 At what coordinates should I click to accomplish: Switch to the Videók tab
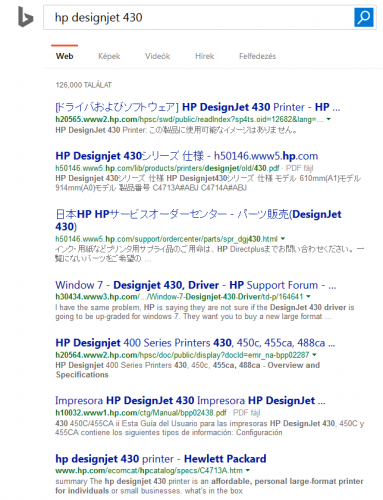click(x=157, y=56)
